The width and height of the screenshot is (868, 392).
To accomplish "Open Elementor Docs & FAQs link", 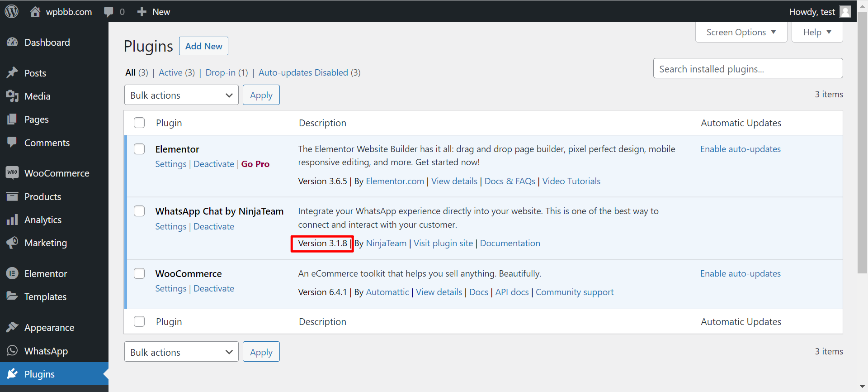I will [x=510, y=181].
